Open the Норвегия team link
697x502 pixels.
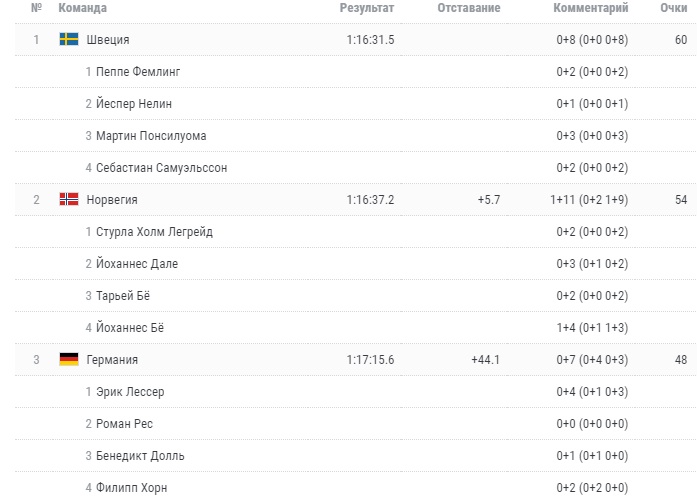point(112,200)
